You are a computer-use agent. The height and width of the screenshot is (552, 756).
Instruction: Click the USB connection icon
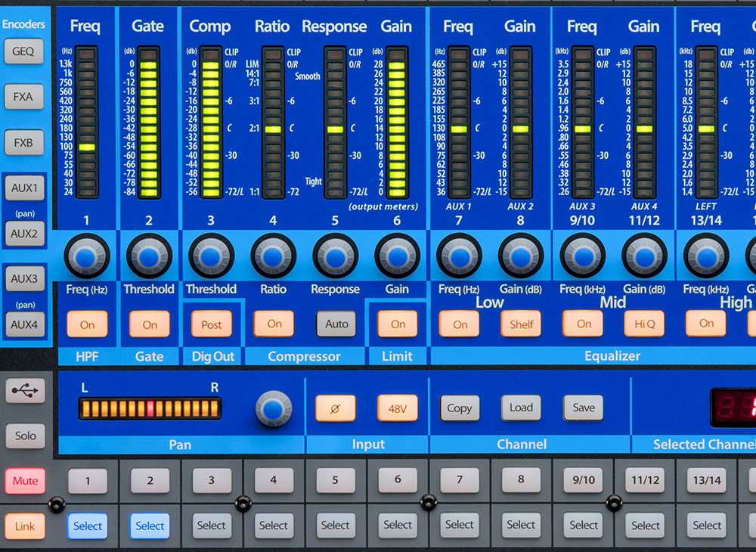pos(25,391)
